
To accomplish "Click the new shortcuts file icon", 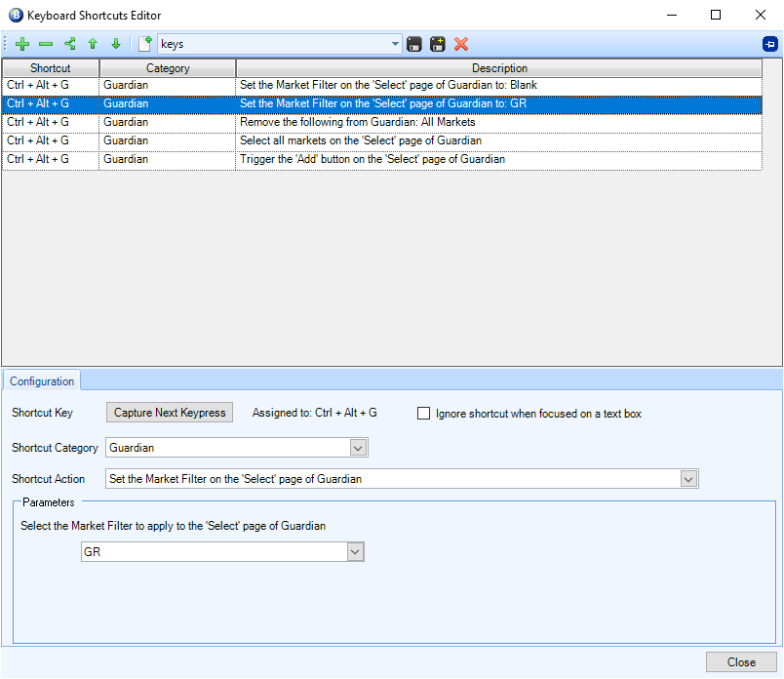I will coord(145,44).
